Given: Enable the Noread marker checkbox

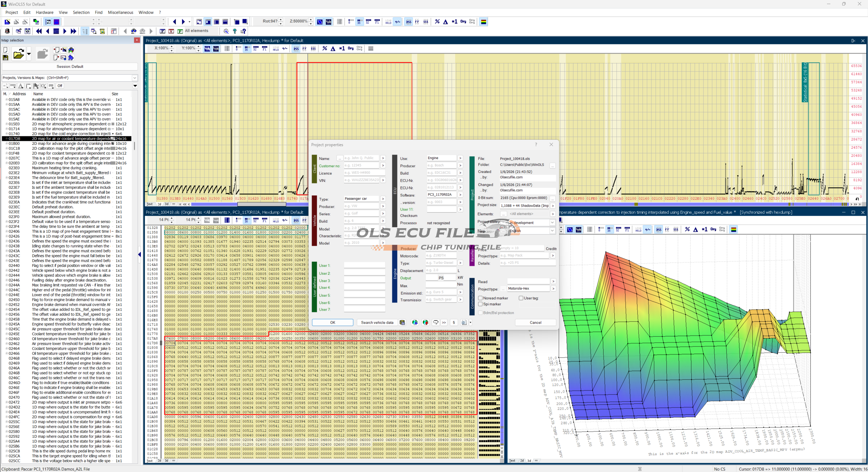Looking at the screenshot, I should (x=480, y=298).
